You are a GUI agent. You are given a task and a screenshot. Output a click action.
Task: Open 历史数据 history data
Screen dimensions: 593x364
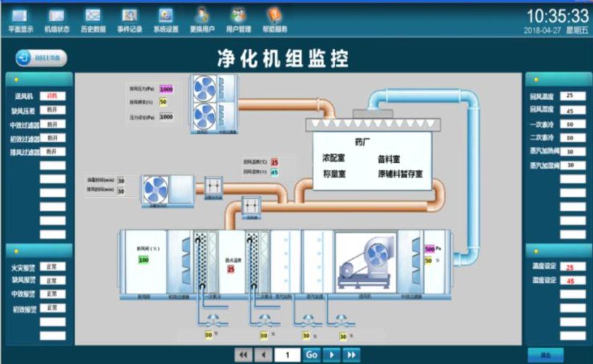point(93,20)
